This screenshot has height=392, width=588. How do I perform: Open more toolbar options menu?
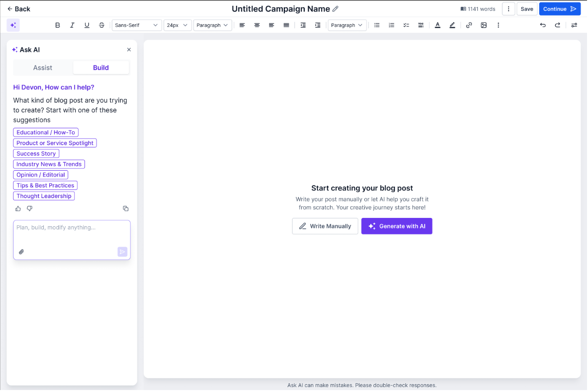click(498, 25)
